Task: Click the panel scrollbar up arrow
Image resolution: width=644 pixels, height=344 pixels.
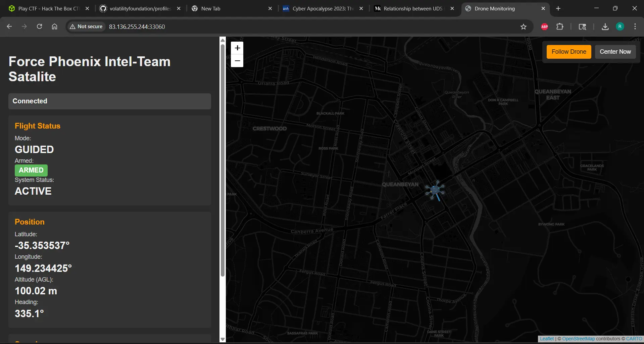Action: (222, 40)
